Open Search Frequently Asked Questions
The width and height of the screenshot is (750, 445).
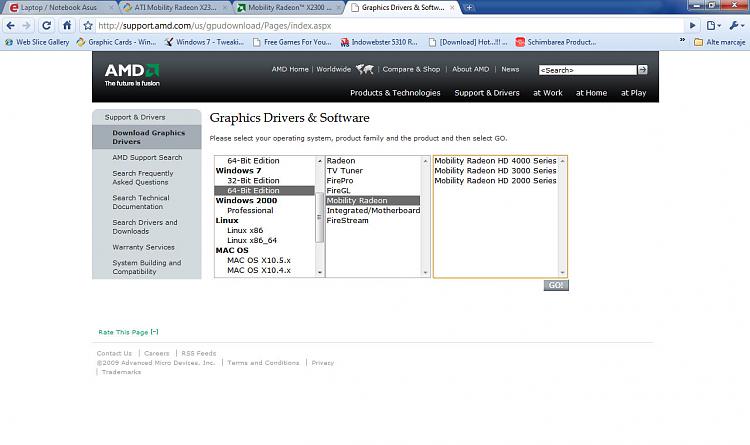(143, 178)
